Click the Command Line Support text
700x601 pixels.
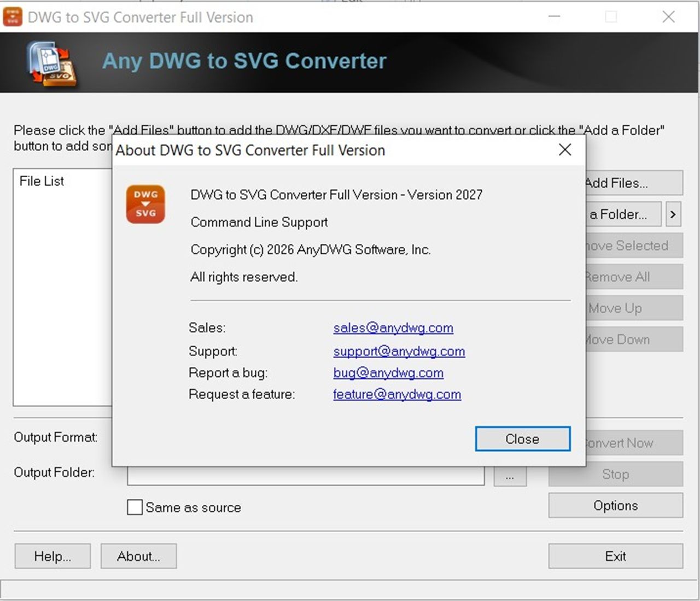(x=259, y=222)
